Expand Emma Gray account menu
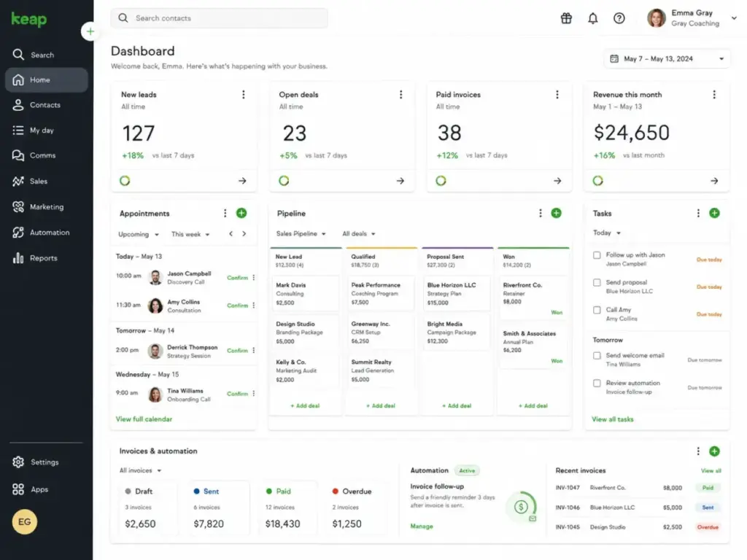747x560 pixels. (734, 18)
